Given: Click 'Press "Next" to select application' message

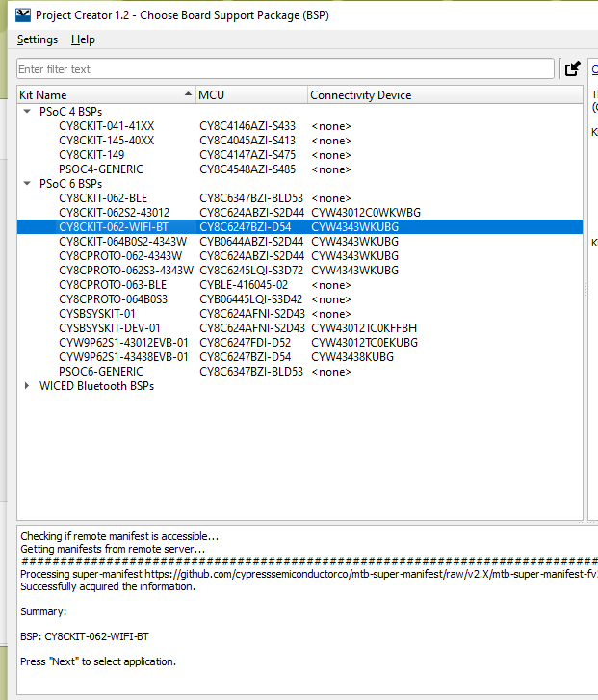Looking at the screenshot, I should pos(98,661).
